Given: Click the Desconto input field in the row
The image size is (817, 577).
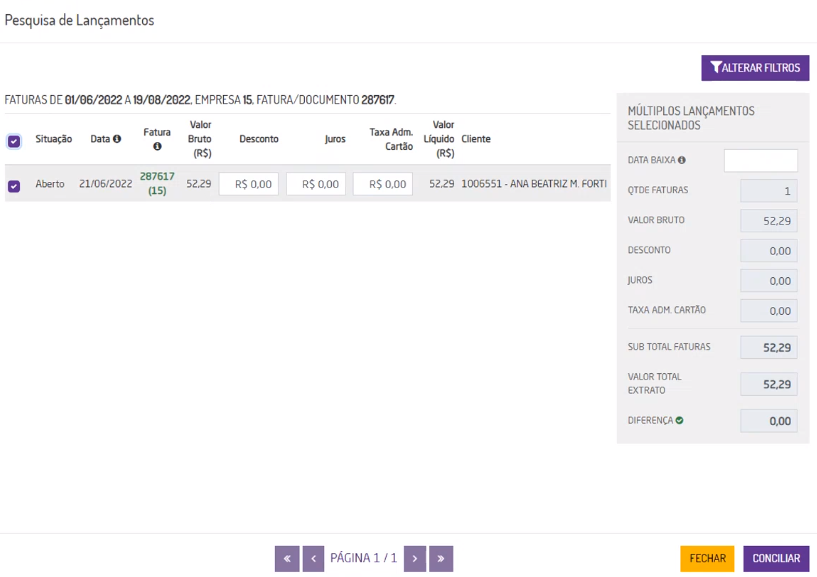Looking at the screenshot, I should [x=249, y=184].
